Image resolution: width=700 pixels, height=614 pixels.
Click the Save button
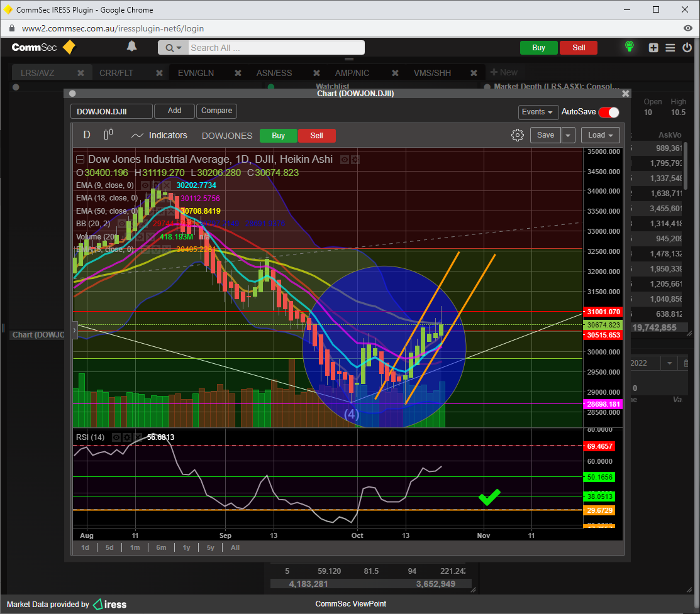pos(545,135)
